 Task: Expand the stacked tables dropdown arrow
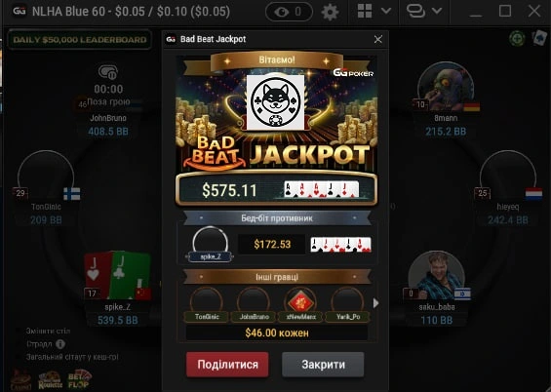click(437, 11)
